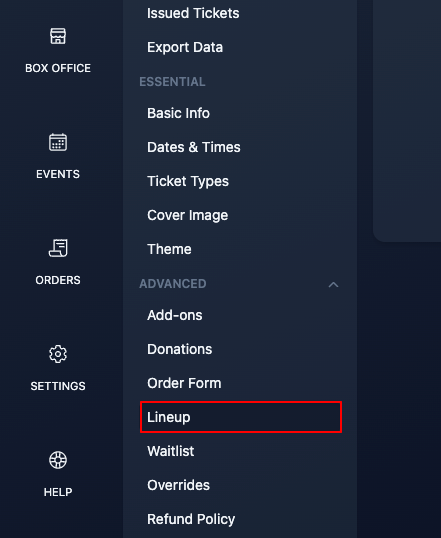Go to Order Form settings

point(184,383)
